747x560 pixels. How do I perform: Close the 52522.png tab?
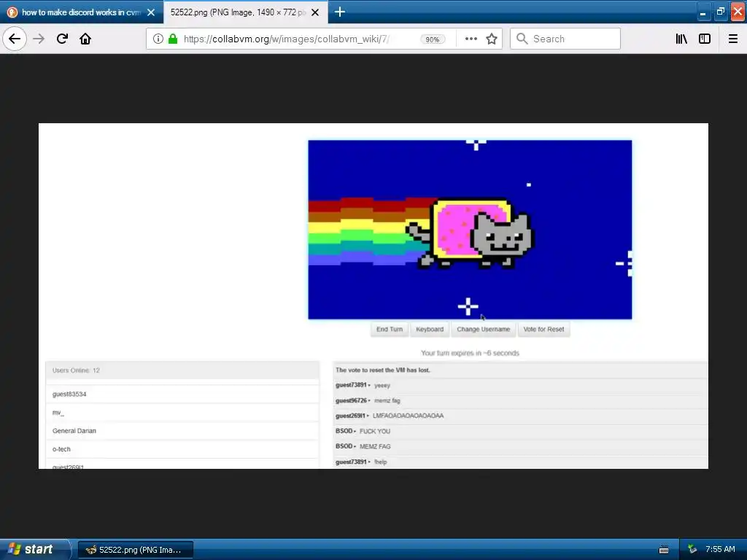[x=315, y=12]
